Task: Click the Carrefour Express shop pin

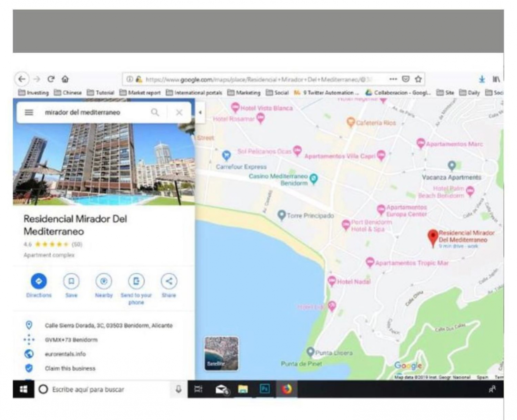Action: 226,155
